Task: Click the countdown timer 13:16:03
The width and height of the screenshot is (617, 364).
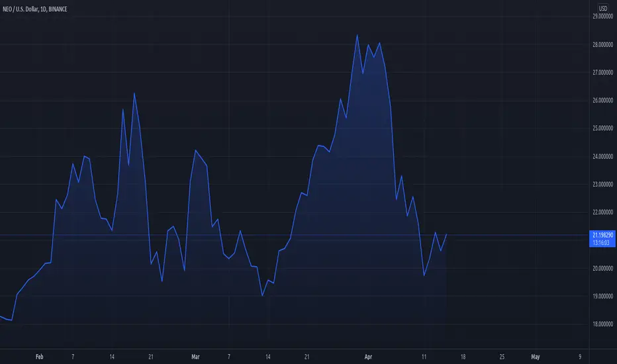Action: tap(601, 243)
